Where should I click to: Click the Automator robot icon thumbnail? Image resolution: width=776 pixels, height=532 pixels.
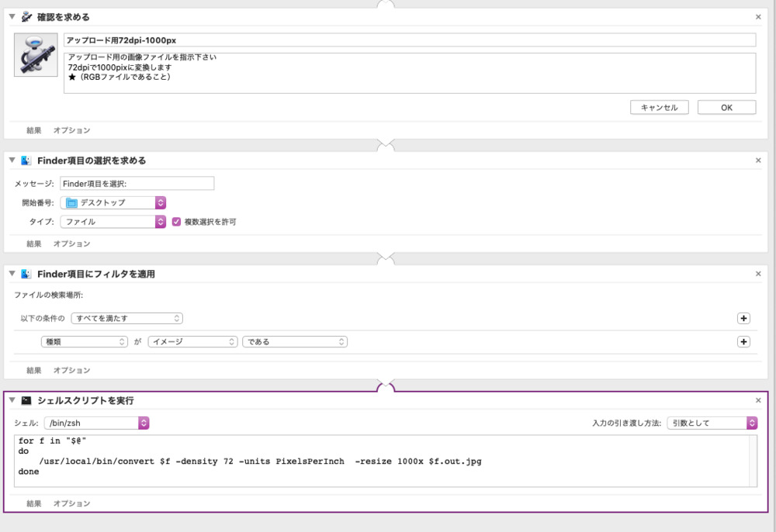pos(36,55)
